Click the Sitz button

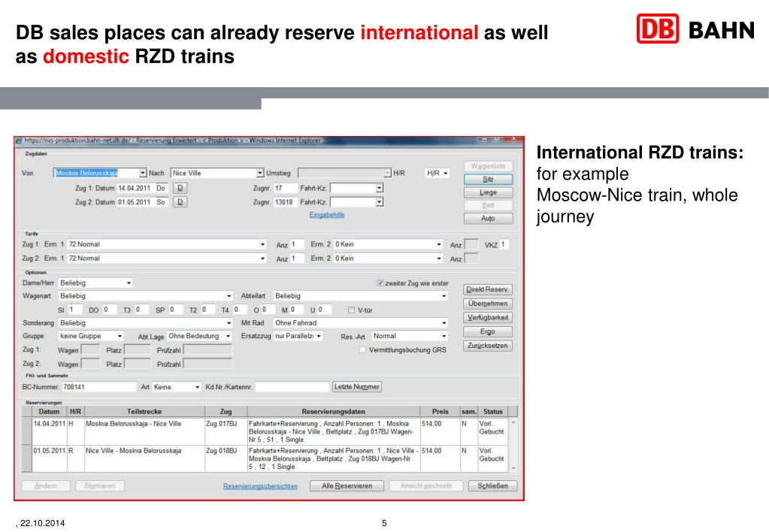488,180
